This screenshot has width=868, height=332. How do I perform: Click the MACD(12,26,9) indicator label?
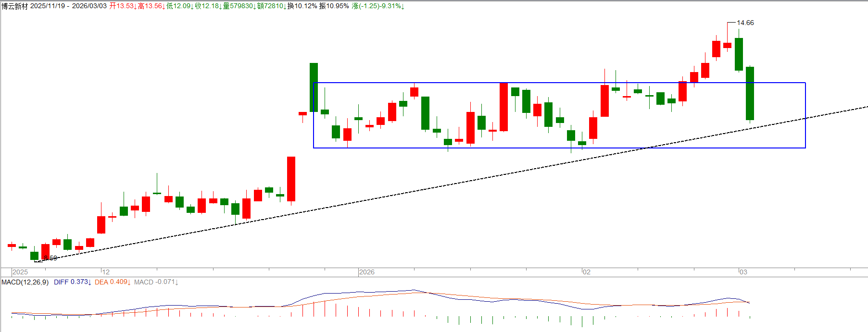[x=25, y=282]
